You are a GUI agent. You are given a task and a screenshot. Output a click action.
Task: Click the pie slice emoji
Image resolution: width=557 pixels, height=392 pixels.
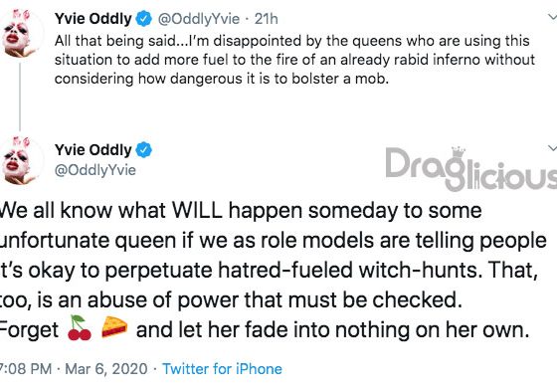coord(114,327)
